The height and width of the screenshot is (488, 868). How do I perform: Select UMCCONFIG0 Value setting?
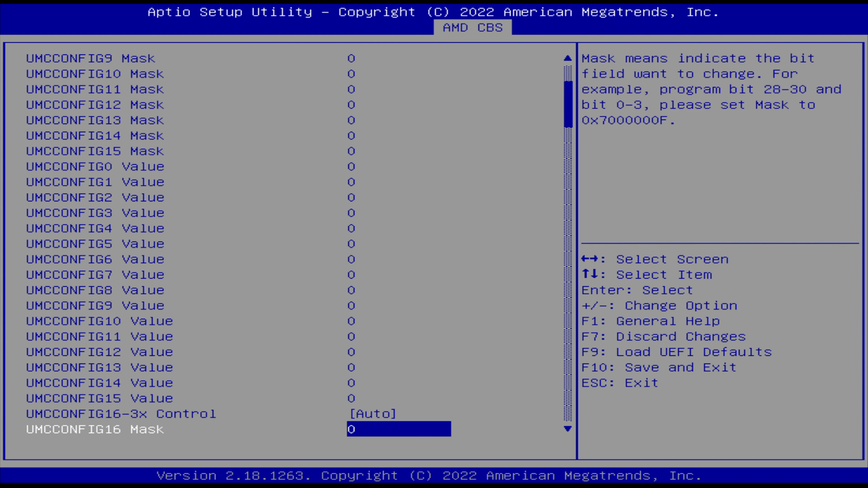(95, 166)
